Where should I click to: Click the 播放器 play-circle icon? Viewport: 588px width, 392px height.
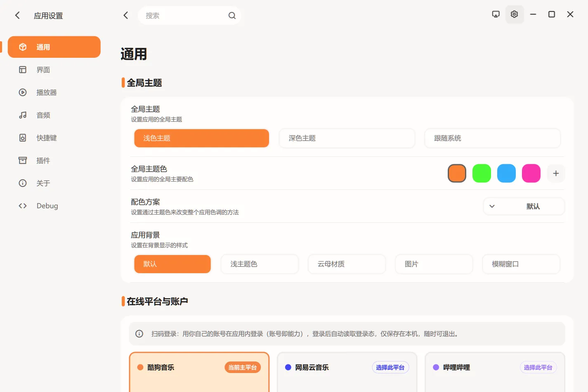pos(23,92)
